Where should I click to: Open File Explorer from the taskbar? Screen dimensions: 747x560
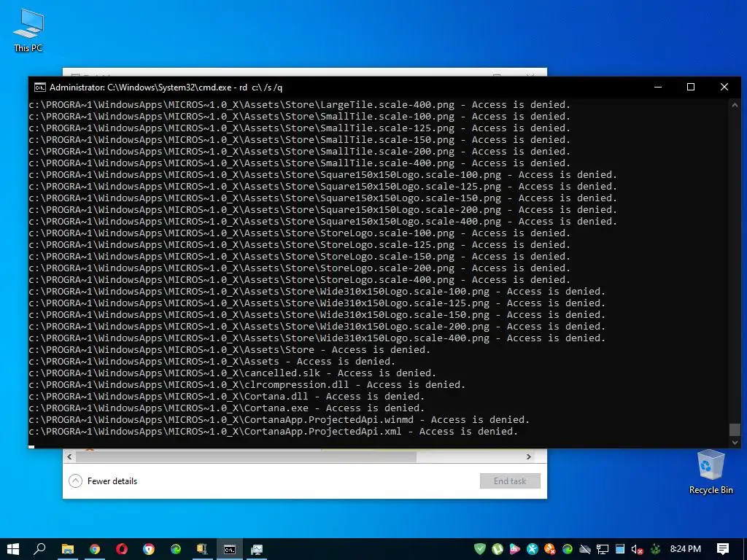(68, 549)
